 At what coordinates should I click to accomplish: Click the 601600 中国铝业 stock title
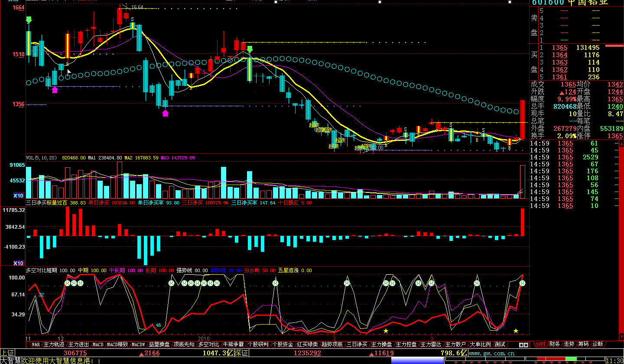point(570,2)
